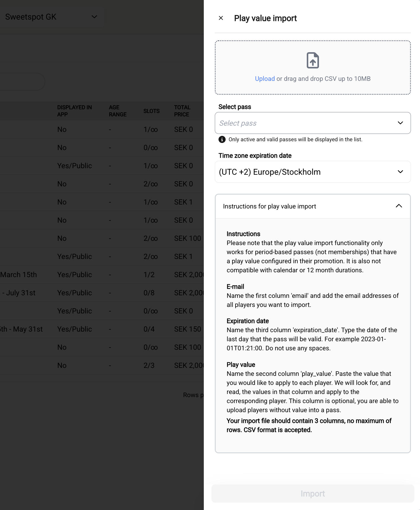Click the file upload icon
Viewport: 420px width, 510px height.
coord(313,60)
